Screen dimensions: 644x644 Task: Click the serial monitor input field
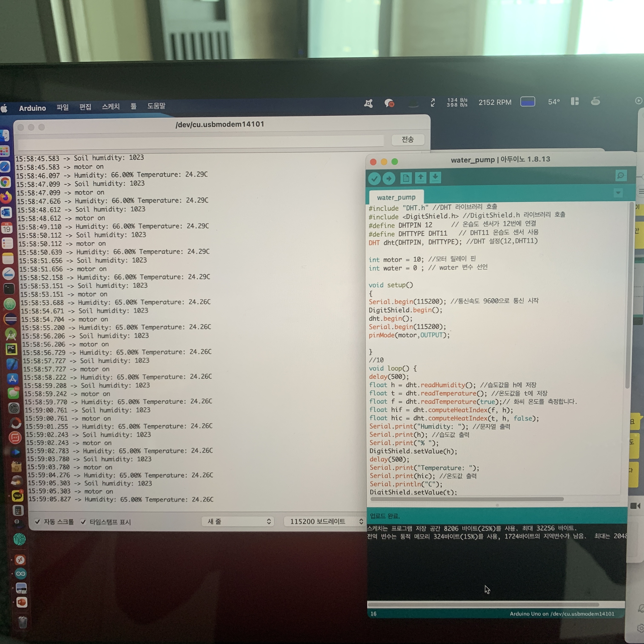click(x=200, y=141)
